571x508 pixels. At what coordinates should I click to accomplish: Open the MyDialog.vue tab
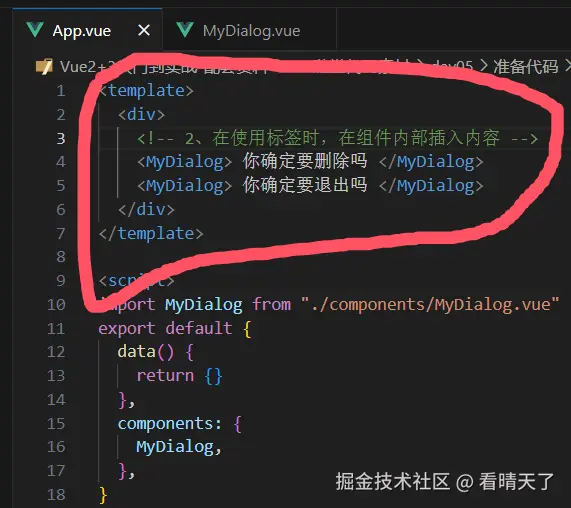pyautogui.click(x=251, y=31)
